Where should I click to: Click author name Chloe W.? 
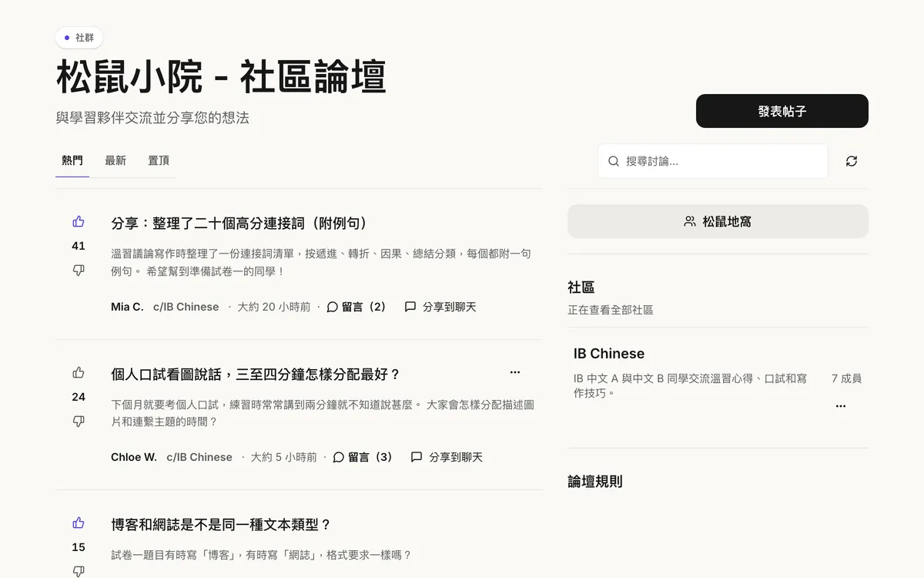click(x=134, y=457)
